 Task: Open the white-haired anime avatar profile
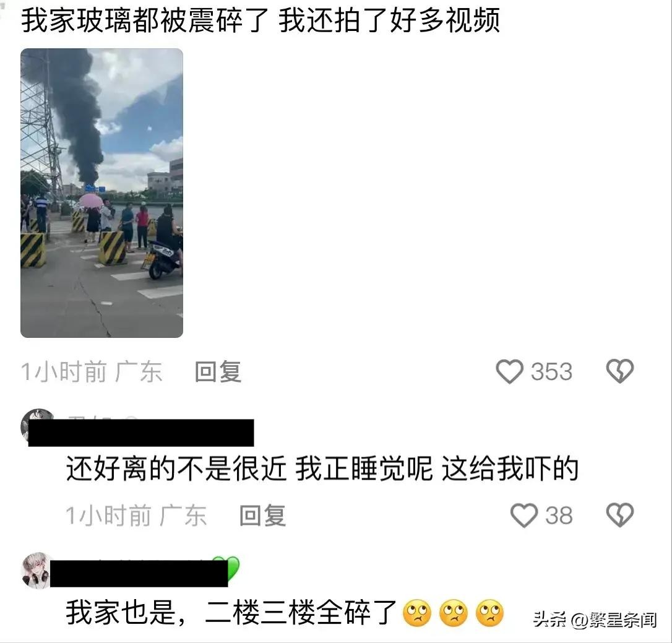pos(37,570)
